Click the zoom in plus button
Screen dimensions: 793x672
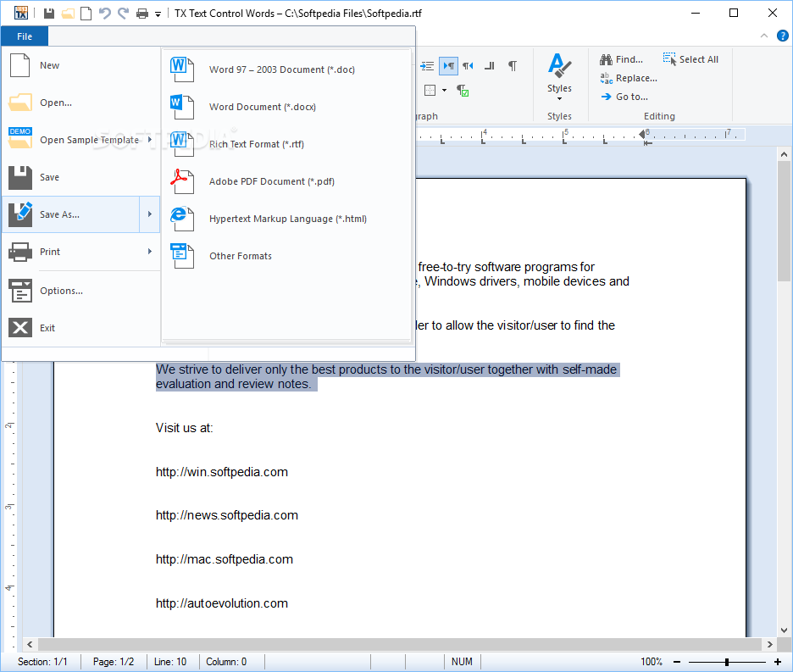click(778, 662)
